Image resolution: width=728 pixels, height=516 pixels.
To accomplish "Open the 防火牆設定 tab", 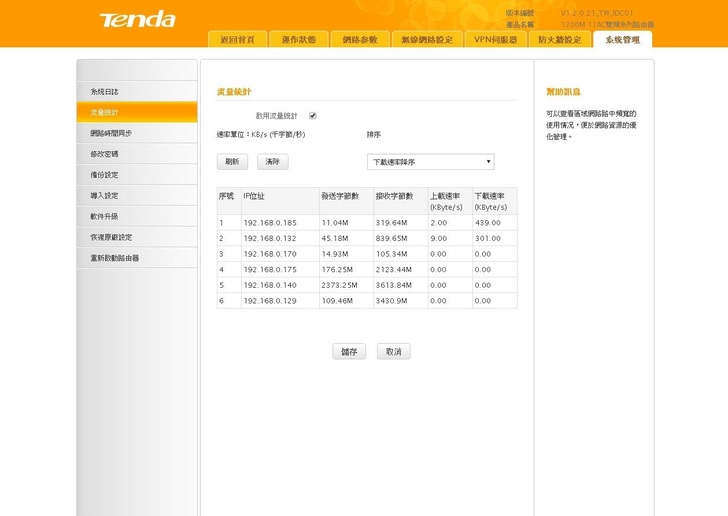I will [560, 40].
